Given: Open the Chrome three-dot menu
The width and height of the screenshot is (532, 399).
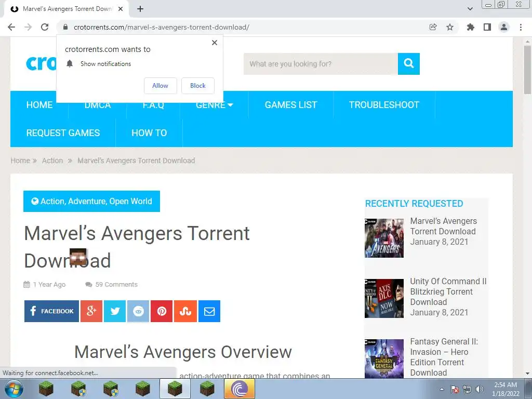Looking at the screenshot, I should point(521,27).
